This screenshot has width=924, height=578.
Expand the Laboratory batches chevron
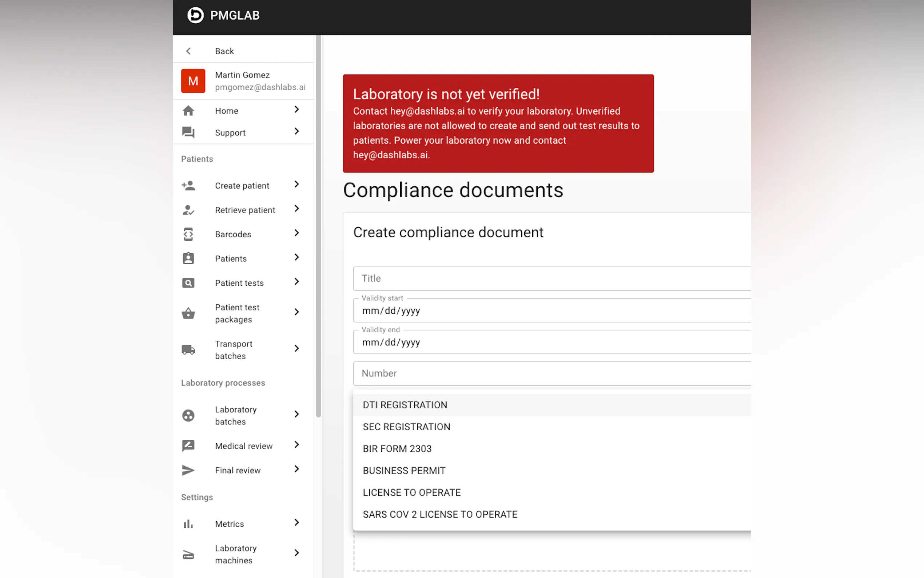[297, 414]
